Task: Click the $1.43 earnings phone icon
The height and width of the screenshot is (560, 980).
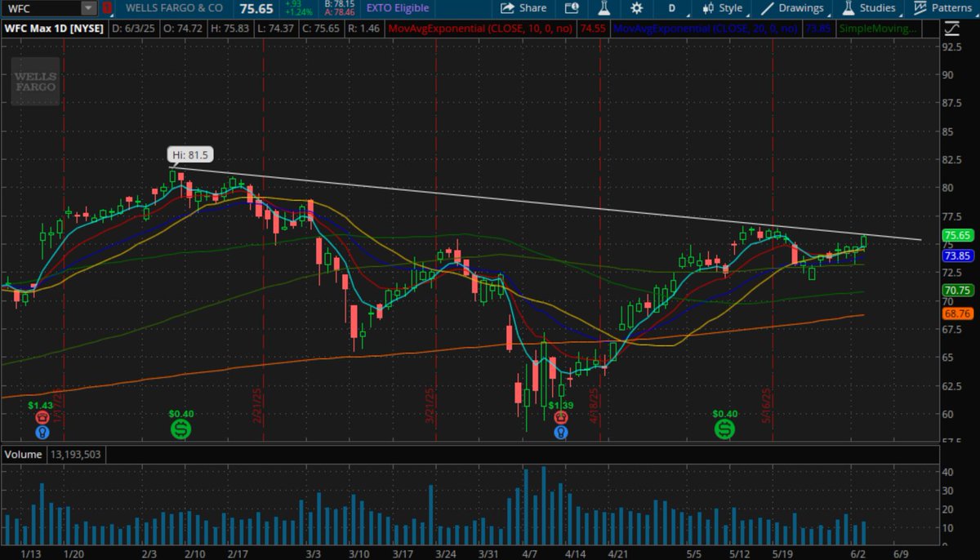Action: coord(42,417)
